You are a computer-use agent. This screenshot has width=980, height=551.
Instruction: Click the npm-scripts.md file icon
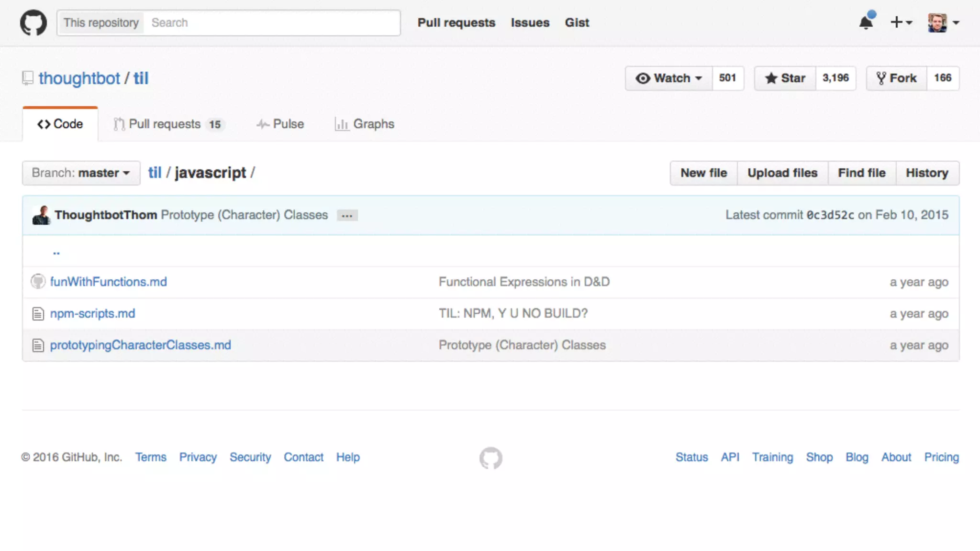[38, 314]
